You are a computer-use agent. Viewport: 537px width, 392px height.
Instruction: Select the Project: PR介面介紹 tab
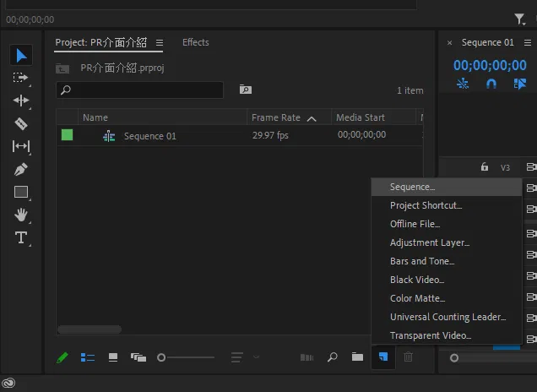pyautogui.click(x=101, y=42)
